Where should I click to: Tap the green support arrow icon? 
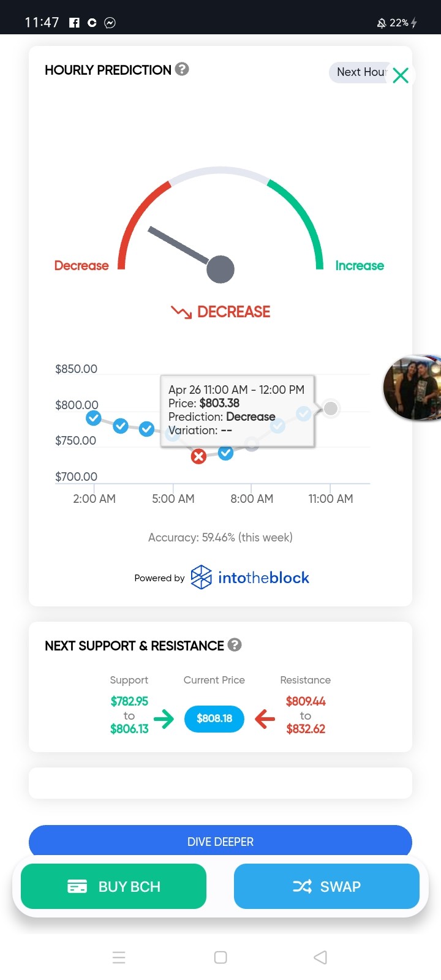(x=164, y=718)
